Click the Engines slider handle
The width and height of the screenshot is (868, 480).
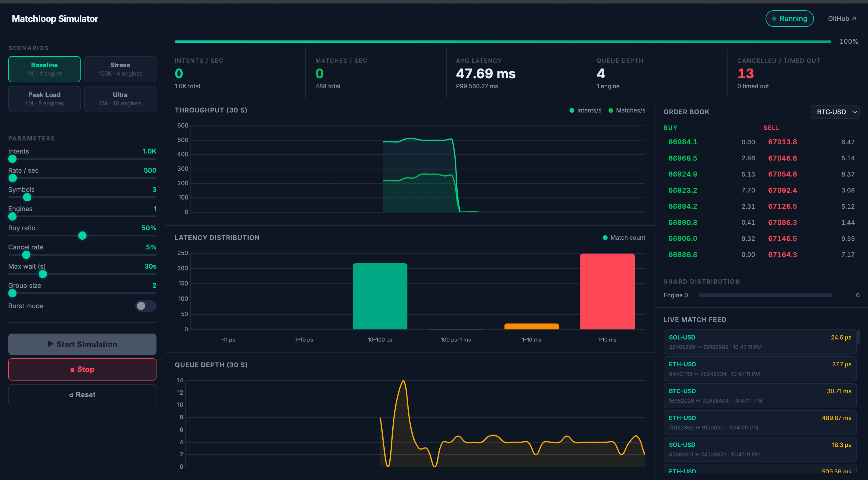coord(12,217)
